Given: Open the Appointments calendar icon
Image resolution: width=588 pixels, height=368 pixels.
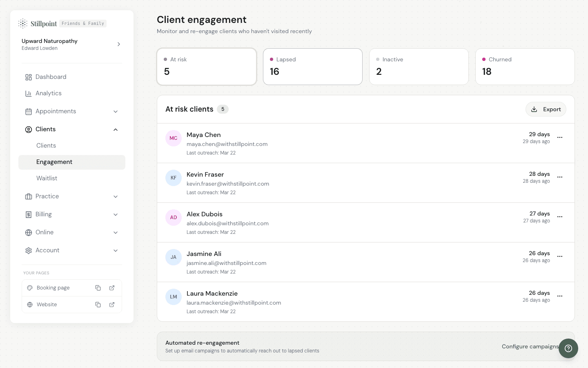Looking at the screenshot, I should [29, 111].
